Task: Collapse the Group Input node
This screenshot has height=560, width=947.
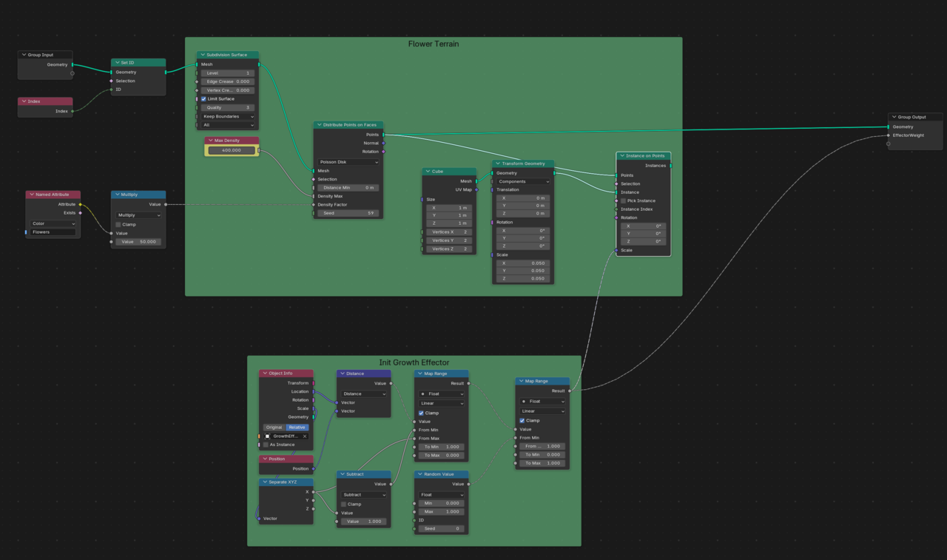Action: pyautogui.click(x=24, y=55)
